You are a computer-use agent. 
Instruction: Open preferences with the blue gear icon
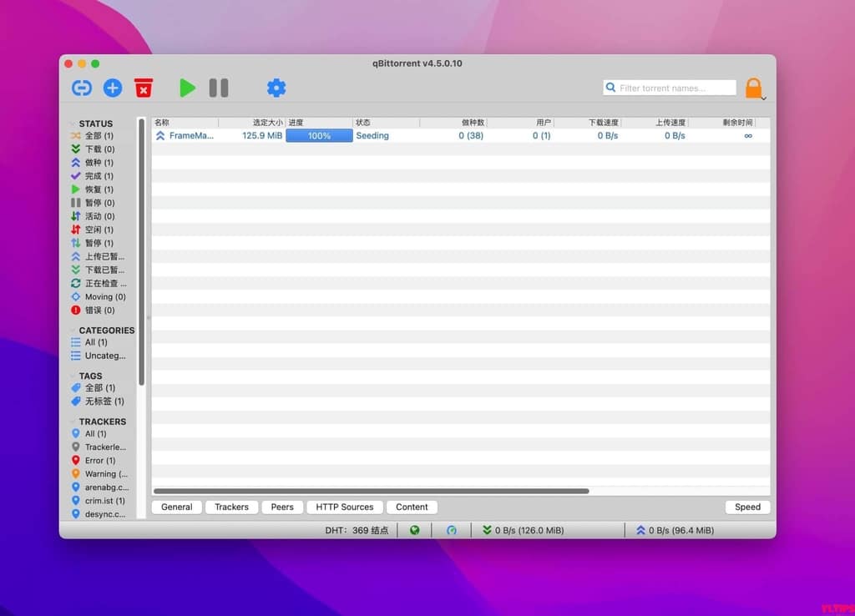coord(276,88)
